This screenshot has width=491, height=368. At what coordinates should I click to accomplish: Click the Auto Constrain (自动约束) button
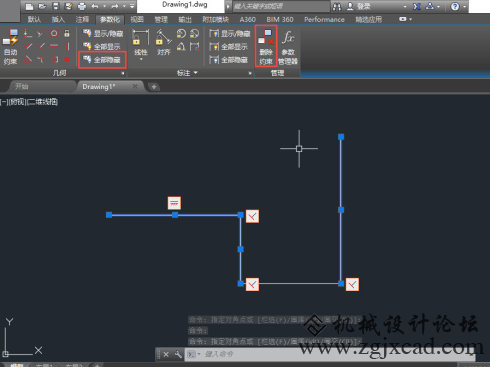click(10, 46)
